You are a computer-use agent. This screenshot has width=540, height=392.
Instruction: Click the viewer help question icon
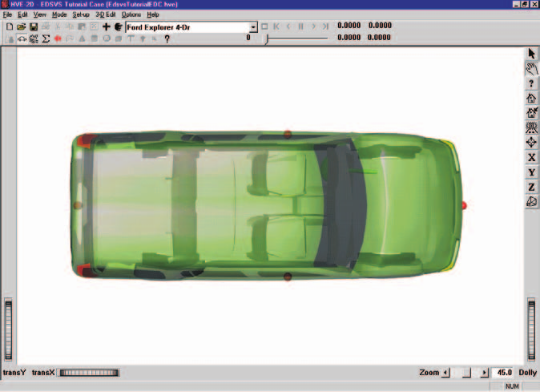pyautogui.click(x=532, y=83)
